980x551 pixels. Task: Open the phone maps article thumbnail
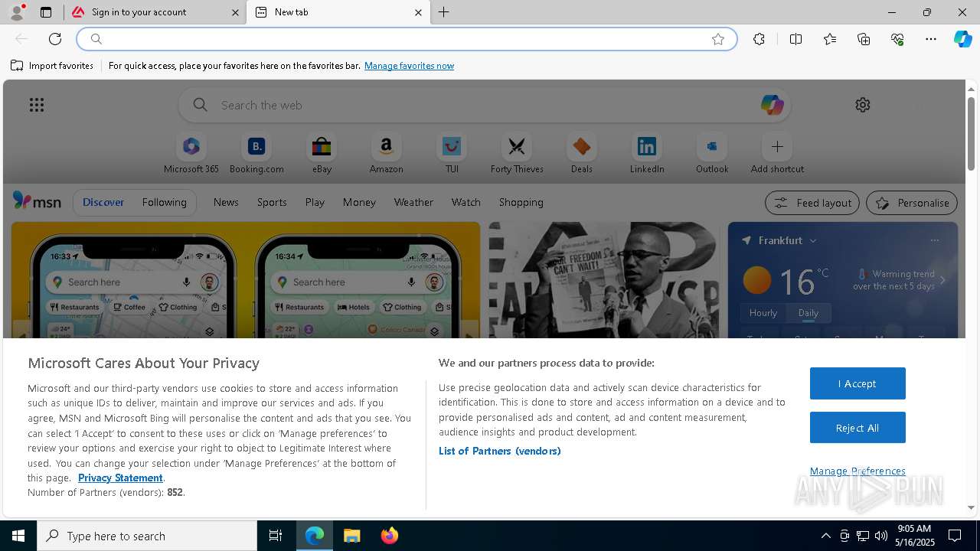point(246,280)
